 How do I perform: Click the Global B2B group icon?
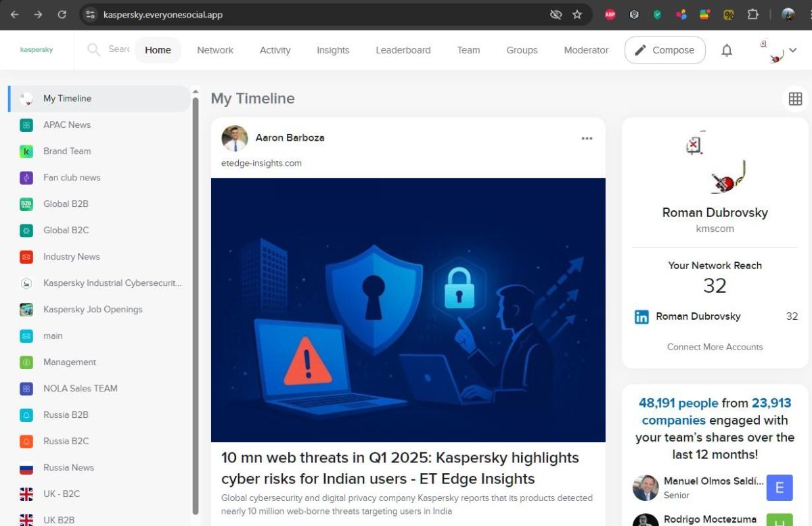(26, 204)
